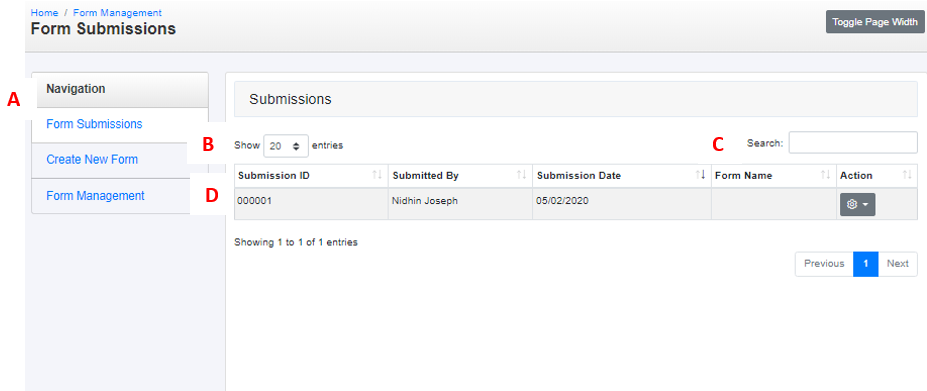Image resolution: width=927 pixels, height=391 pixels.
Task: Sort by Action column arrows
Action: 907,175
